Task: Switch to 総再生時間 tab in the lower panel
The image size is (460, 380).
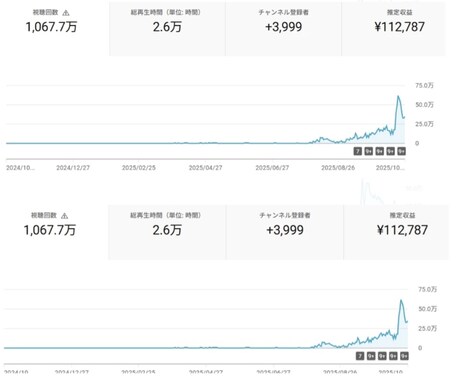Action: coord(167,232)
